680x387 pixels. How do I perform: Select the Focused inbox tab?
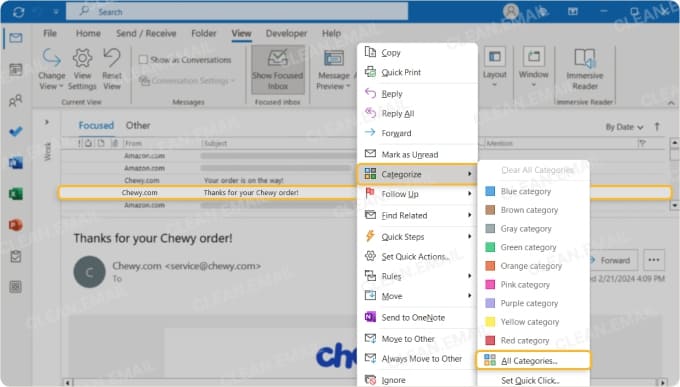[x=96, y=125]
